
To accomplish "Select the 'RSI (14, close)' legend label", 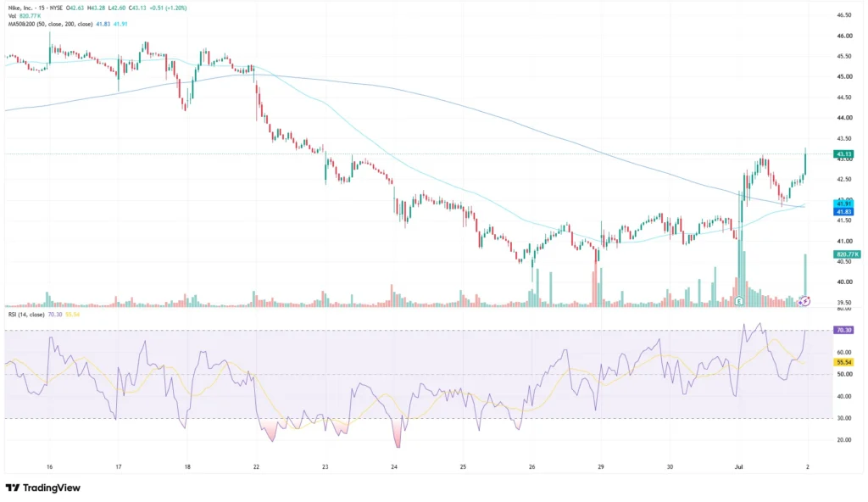I will (x=26, y=314).
